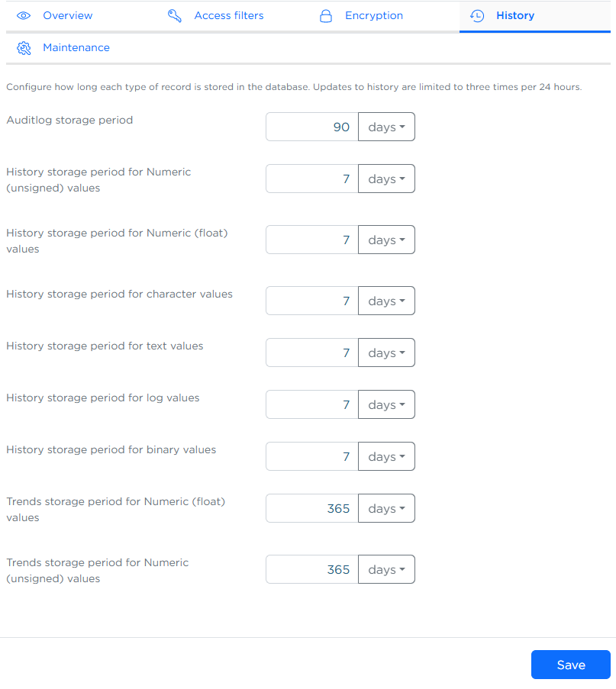Open units dropdown for character values history

(386, 301)
